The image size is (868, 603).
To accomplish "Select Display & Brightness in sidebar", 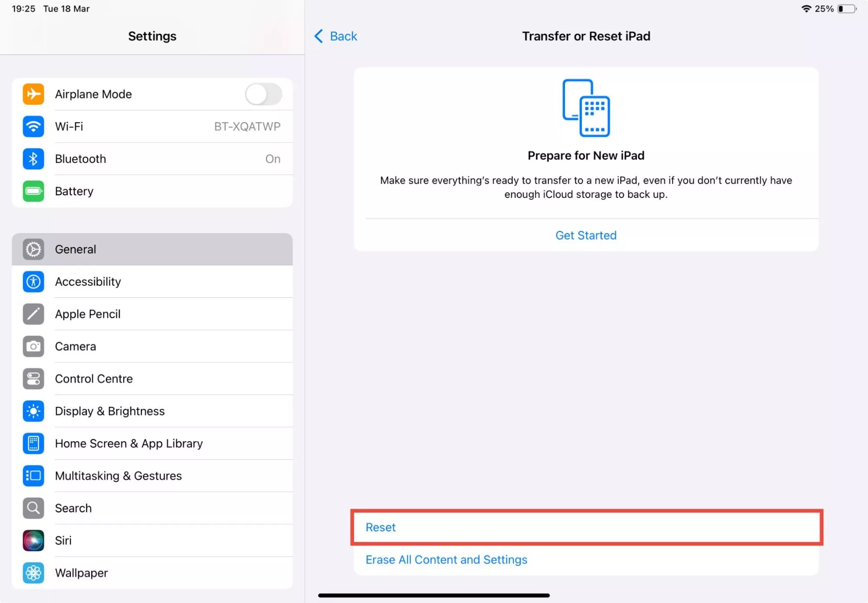I will click(152, 411).
